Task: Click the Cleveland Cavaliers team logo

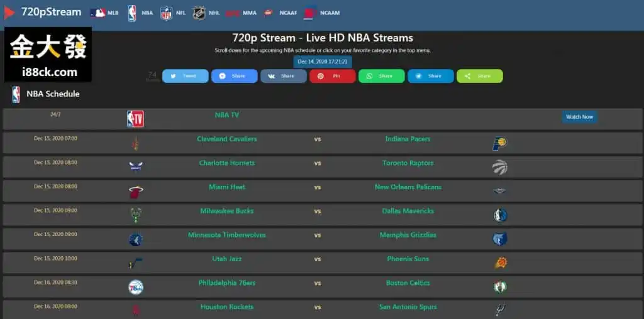Action: click(135, 144)
